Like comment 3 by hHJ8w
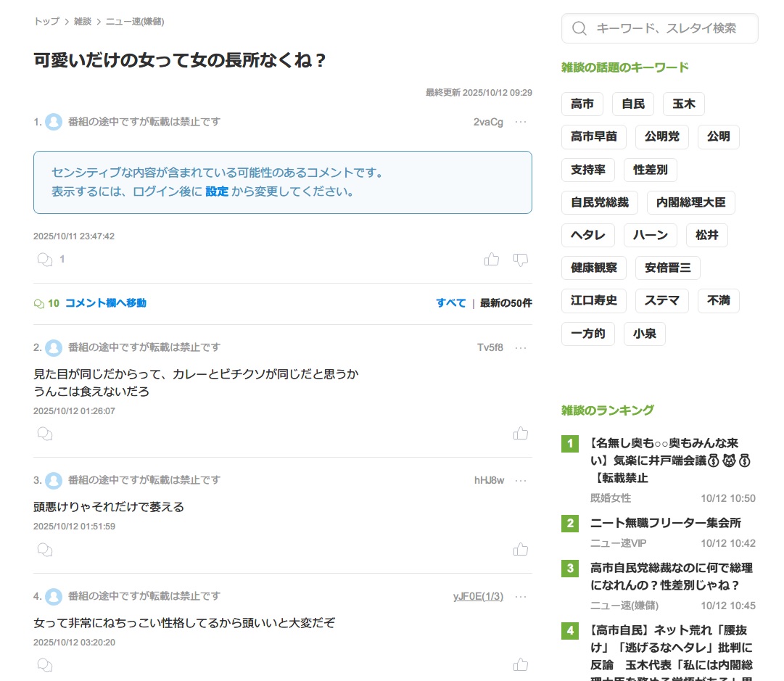This screenshot has height=681, width=784. pos(520,549)
